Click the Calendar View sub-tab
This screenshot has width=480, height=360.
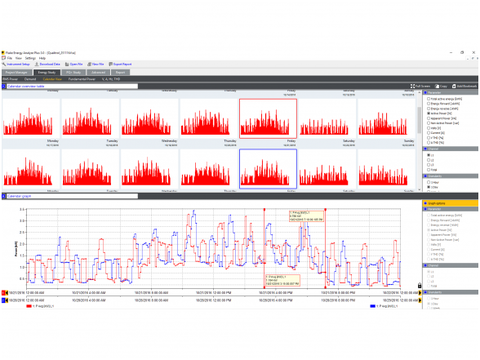[x=52, y=79]
